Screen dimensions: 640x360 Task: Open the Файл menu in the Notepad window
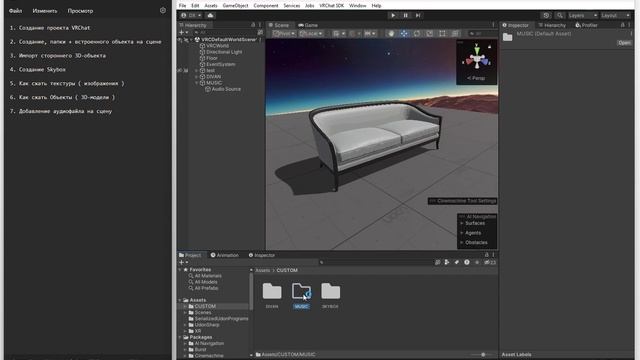pos(16,11)
